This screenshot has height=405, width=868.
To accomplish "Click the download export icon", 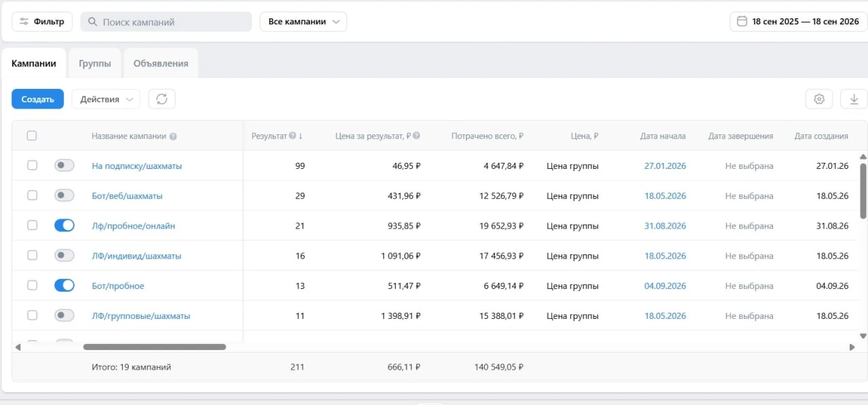I will click(854, 99).
